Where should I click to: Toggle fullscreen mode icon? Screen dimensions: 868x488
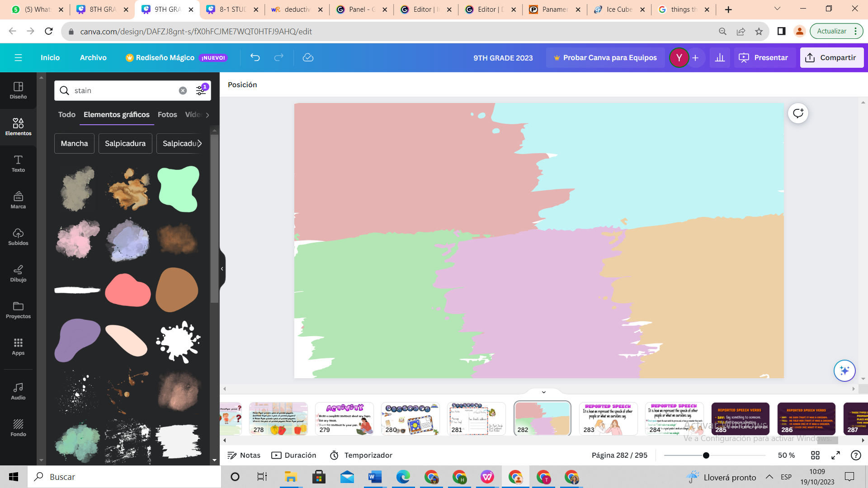(x=835, y=455)
